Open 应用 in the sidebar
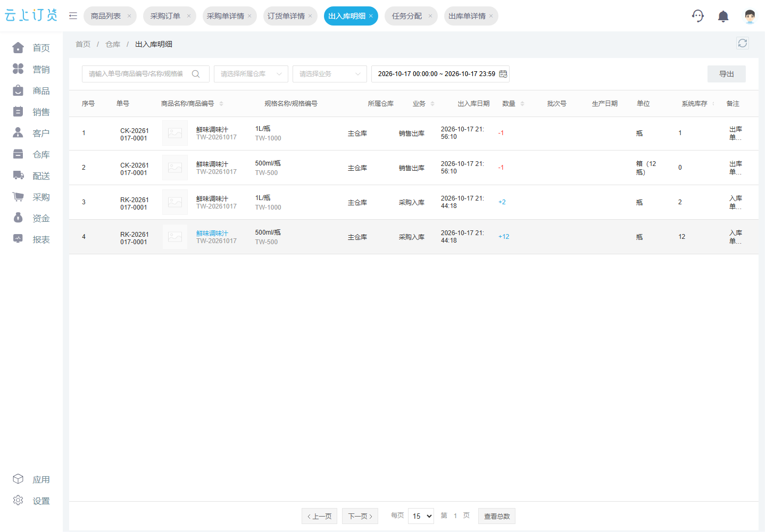Viewport: 766px width, 532px height. 31,479
